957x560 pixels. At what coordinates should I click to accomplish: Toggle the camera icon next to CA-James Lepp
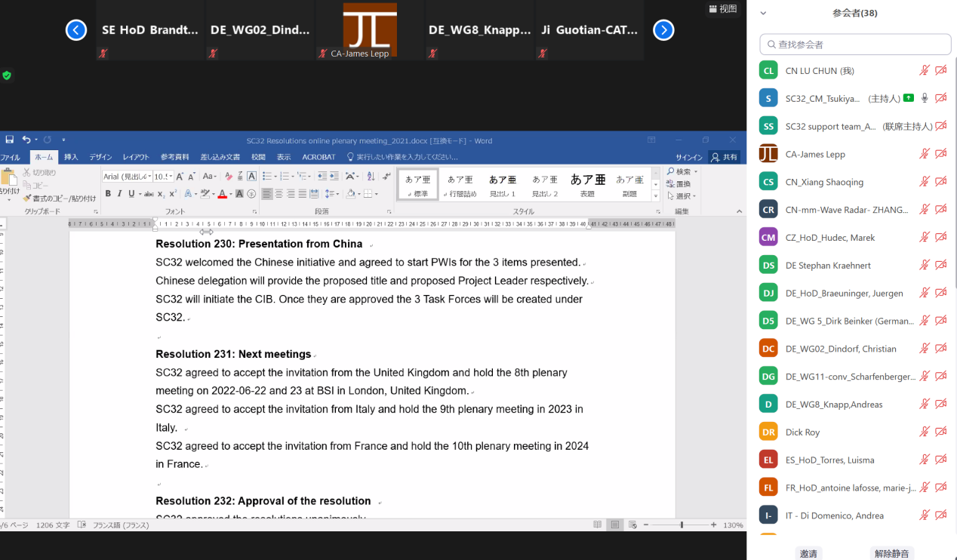pos(940,154)
